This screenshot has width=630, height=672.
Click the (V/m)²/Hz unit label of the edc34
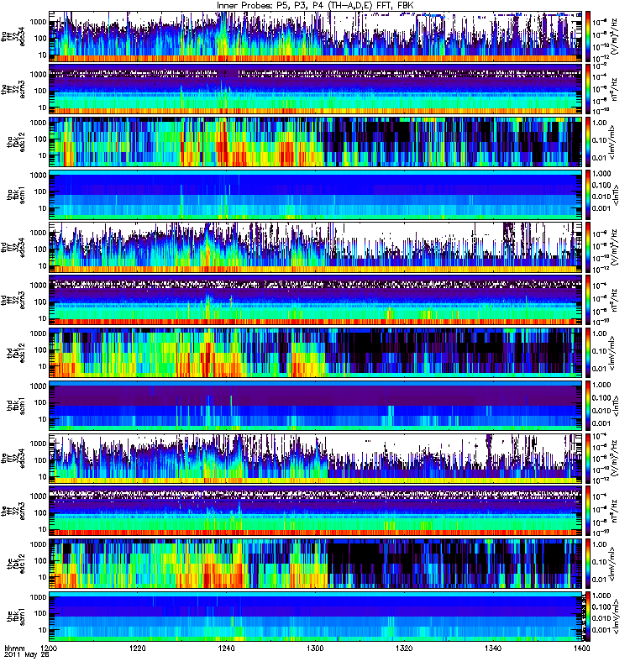click(x=615, y=458)
